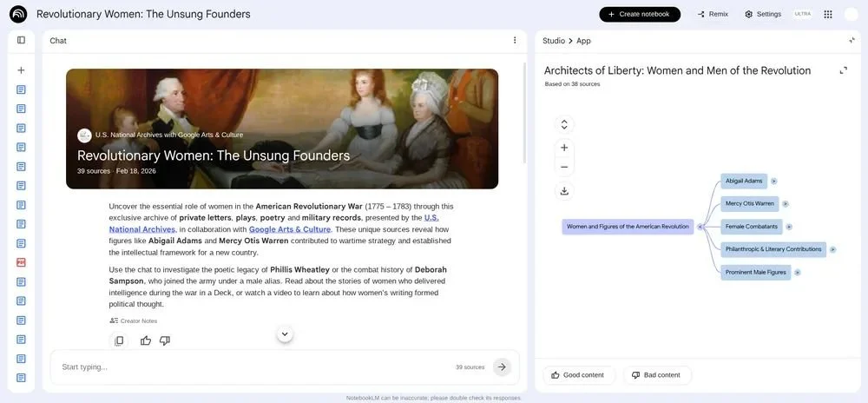Rate mind map as Good content
Viewport: 868px width, 403px height.
tap(578, 374)
